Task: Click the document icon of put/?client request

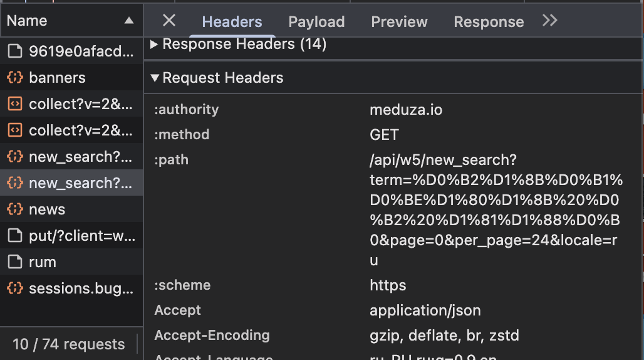Action: [x=15, y=235]
